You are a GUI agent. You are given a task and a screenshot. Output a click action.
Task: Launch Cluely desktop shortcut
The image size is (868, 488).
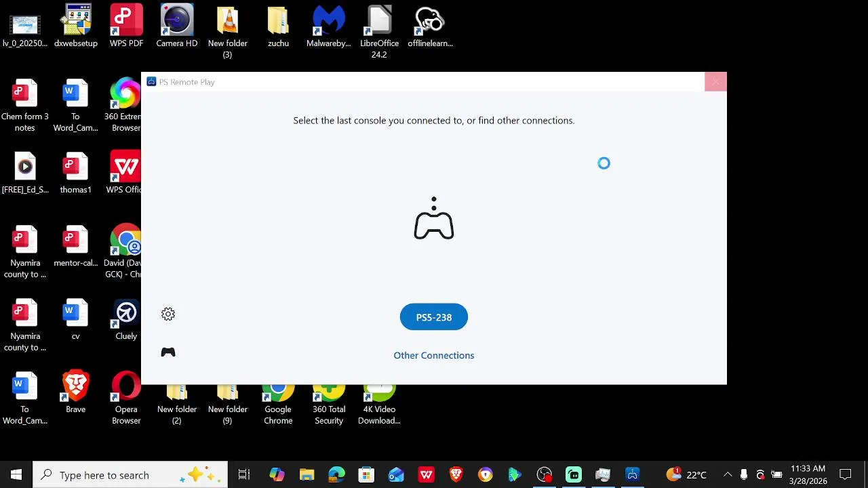coord(126,319)
